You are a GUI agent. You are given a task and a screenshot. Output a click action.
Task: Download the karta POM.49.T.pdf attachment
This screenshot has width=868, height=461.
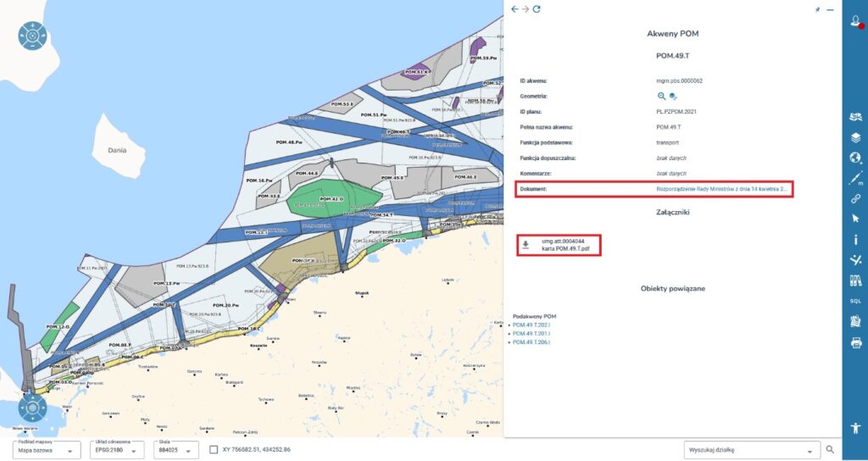526,246
